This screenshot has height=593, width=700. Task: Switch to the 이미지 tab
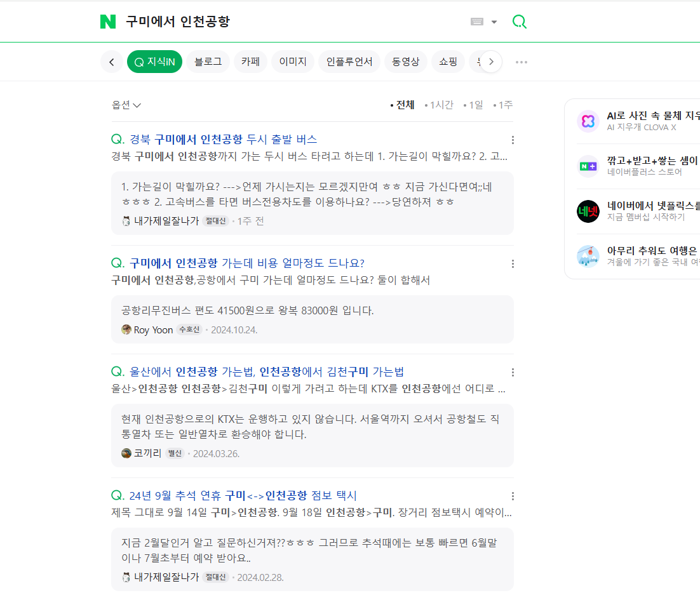[293, 62]
